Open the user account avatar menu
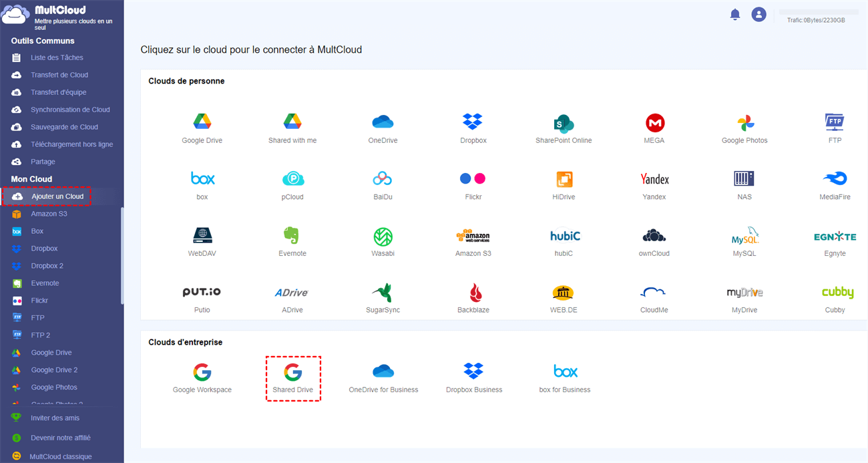The width and height of the screenshot is (868, 463). 758,14
